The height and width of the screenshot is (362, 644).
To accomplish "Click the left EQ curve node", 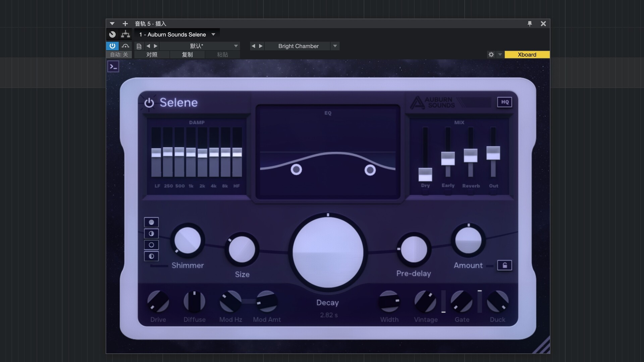I will point(296,170).
